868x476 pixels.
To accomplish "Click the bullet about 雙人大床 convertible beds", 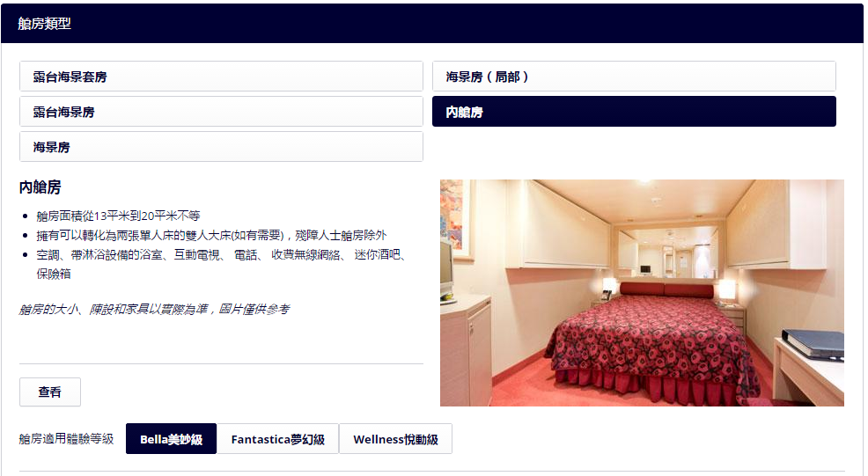I will point(211,235).
